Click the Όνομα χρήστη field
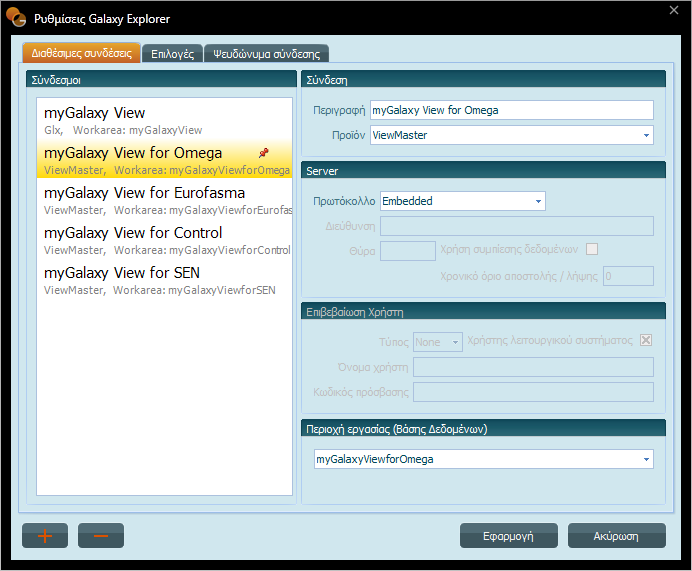692x571 pixels. tap(533, 367)
